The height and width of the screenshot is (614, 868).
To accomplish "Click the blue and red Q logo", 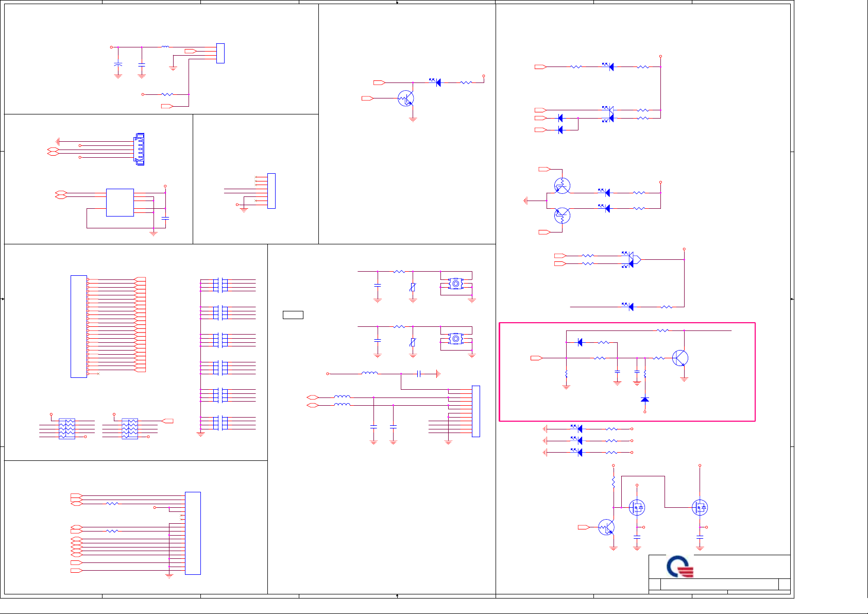I will point(680,566).
